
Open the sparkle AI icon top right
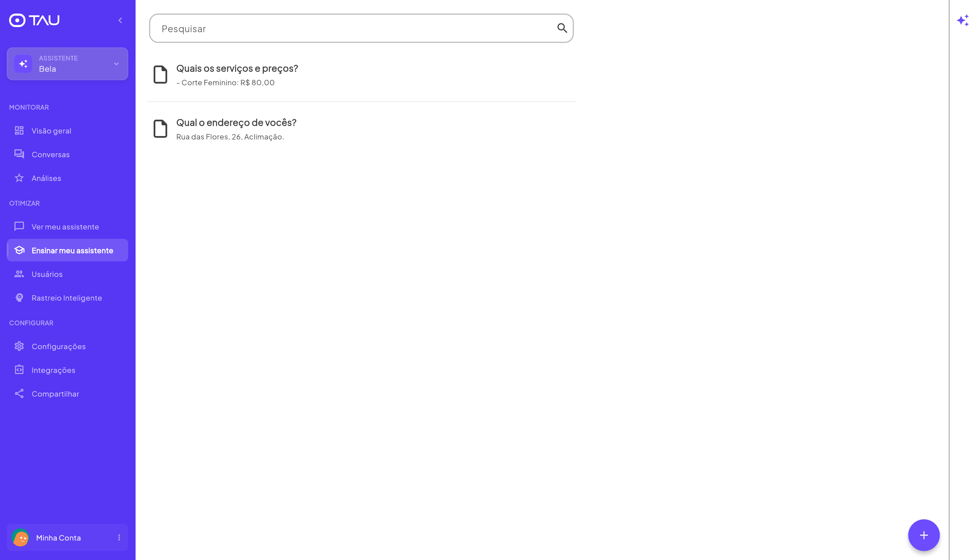coord(962,20)
